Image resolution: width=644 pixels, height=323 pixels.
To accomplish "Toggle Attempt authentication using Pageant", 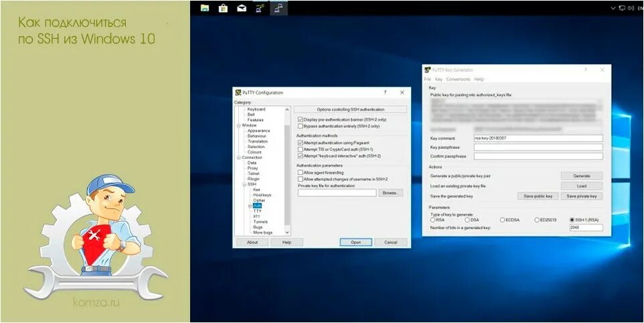I will pos(300,142).
